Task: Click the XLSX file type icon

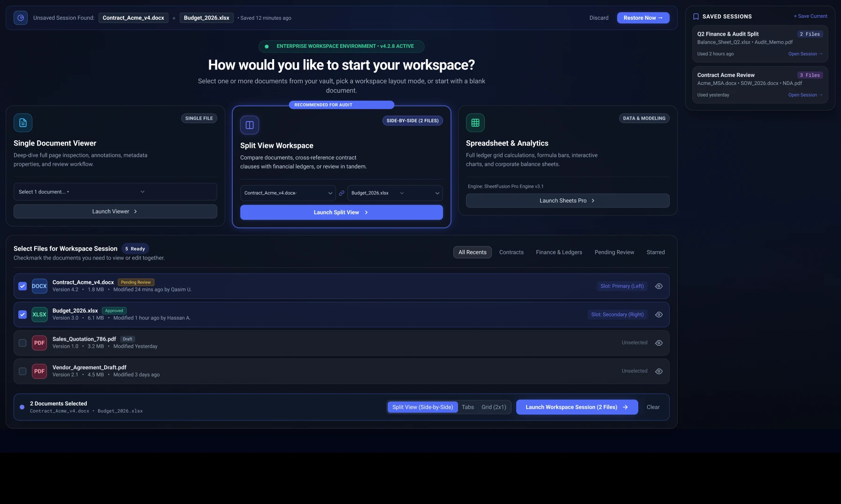Action: tap(39, 314)
